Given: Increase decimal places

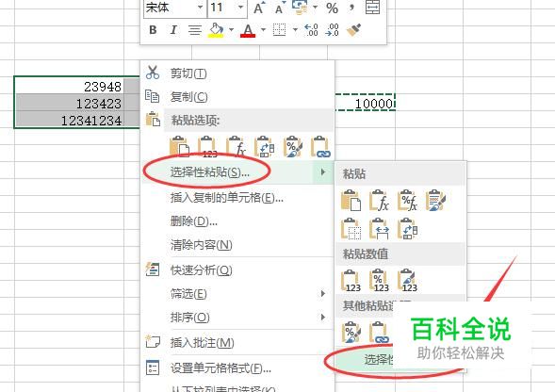Looking at the screenshot, I should point(311,30).
